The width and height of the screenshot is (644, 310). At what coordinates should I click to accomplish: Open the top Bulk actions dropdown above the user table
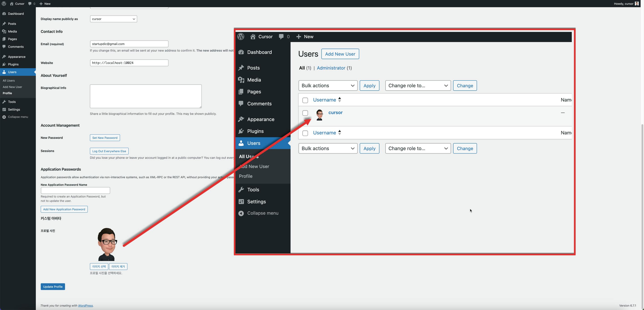point(328,86)
